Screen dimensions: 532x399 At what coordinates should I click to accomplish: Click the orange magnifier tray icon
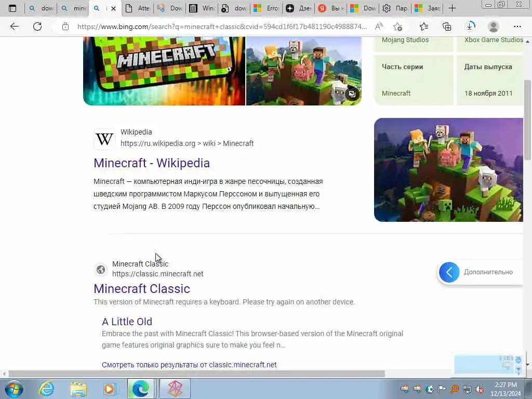point(455,389)
